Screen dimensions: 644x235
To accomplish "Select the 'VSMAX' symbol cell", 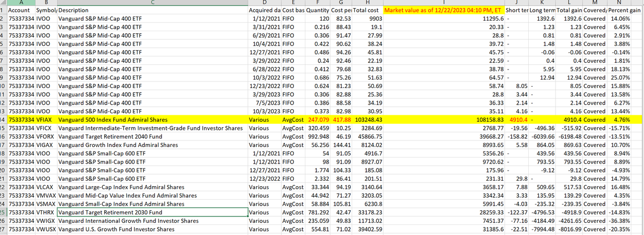I will pyautogui.click(x=46, y=204).
